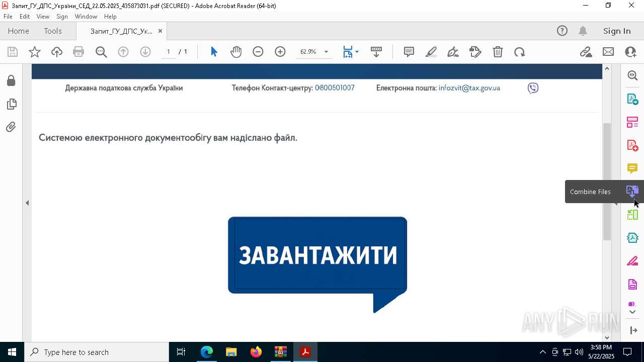Open page thumbnails panel
This screenshot has width=644, height=362.
[x=11, y=104]
